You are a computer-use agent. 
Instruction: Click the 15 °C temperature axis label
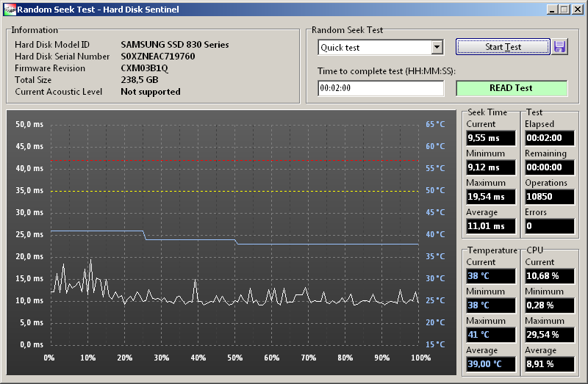435,344
